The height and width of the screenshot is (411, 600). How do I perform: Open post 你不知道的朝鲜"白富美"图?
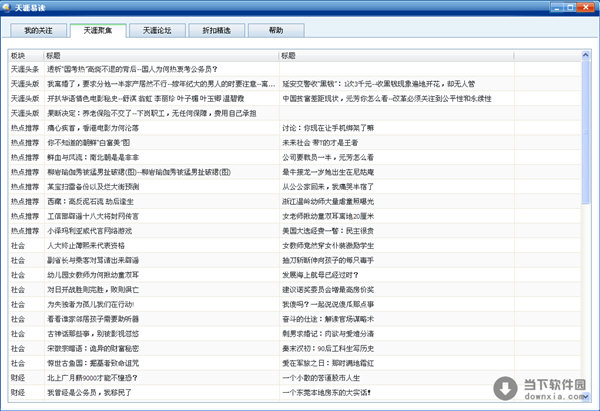[x=88, y=143]
